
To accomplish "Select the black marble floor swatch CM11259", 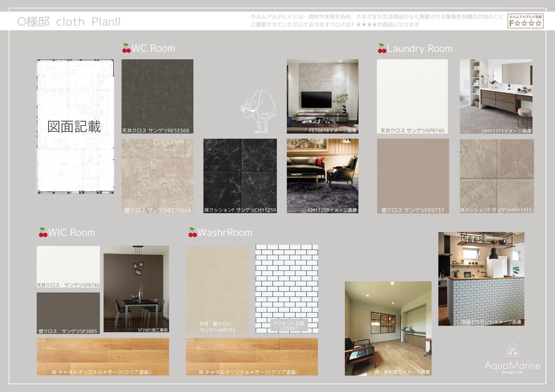I will point(240,176).
